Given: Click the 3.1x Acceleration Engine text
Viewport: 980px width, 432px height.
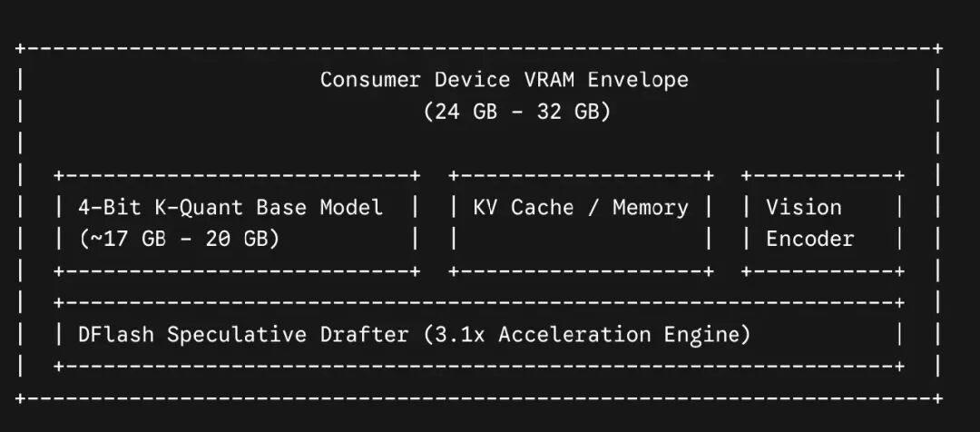Looking at the screenshot, I should (586, 335).
